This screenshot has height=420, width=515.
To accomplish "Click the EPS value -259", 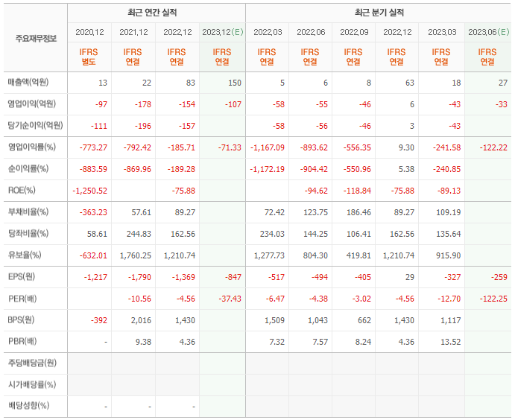I will coord(499,277).
